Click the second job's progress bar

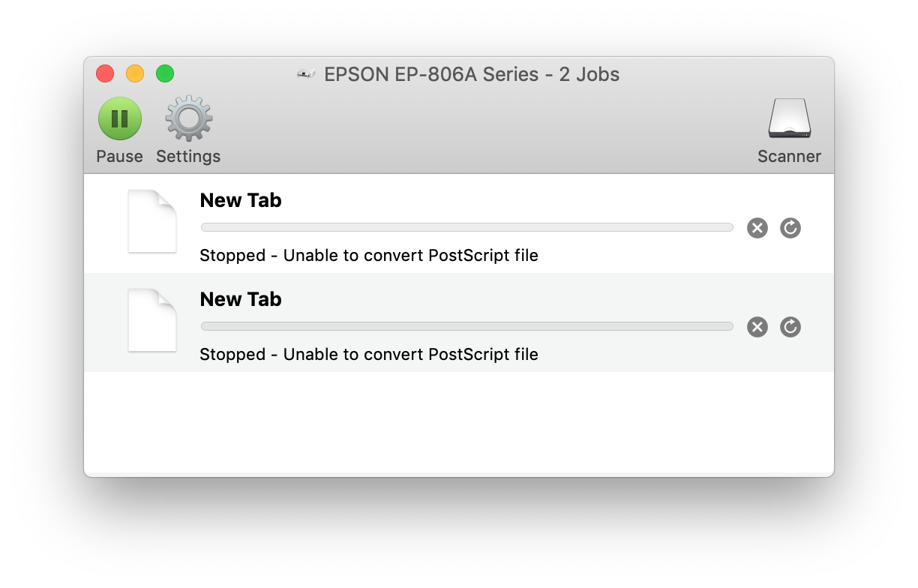466,326
